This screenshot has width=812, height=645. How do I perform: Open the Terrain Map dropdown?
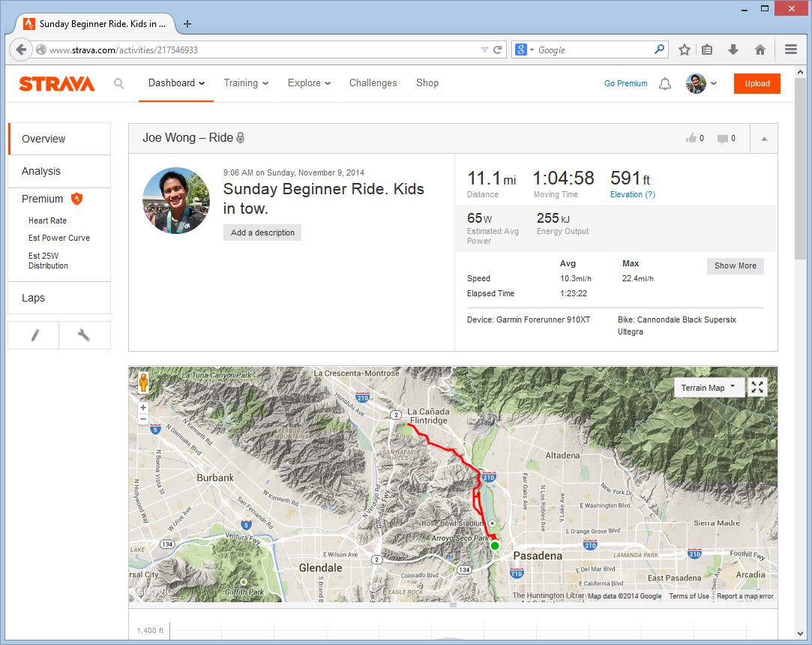coord(708,388)
